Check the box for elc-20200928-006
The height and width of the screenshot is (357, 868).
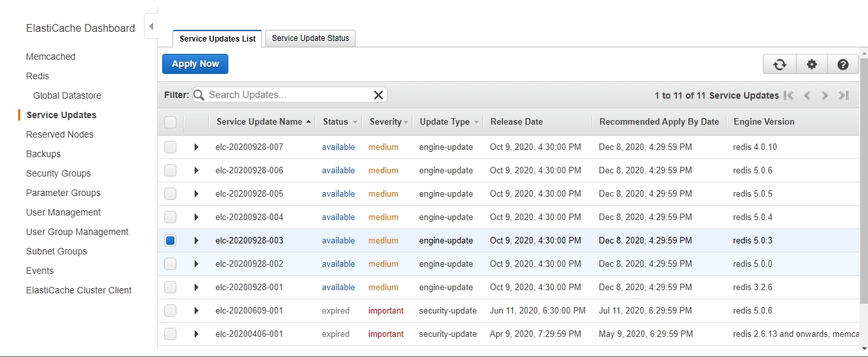click(x=170, y=171)
